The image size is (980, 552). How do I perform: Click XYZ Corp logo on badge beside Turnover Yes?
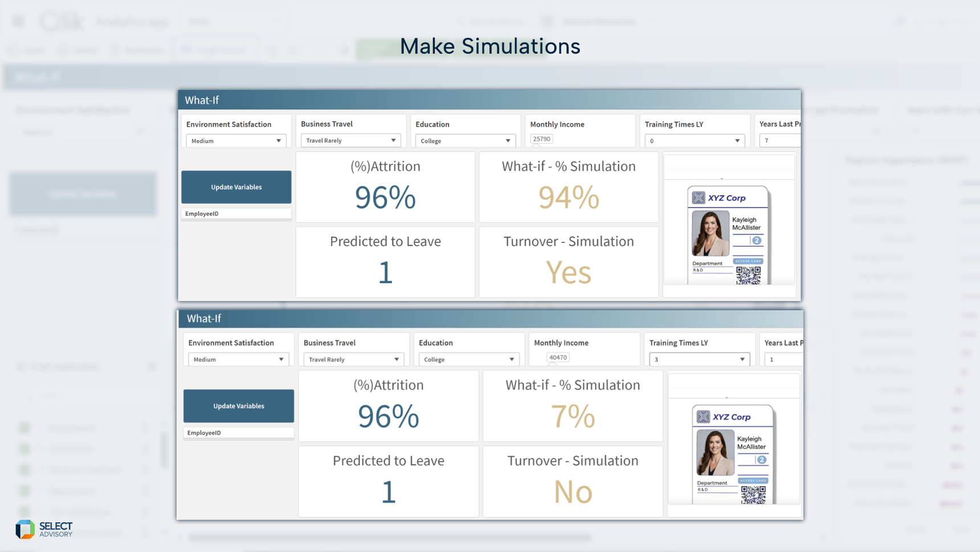point(719,198)
